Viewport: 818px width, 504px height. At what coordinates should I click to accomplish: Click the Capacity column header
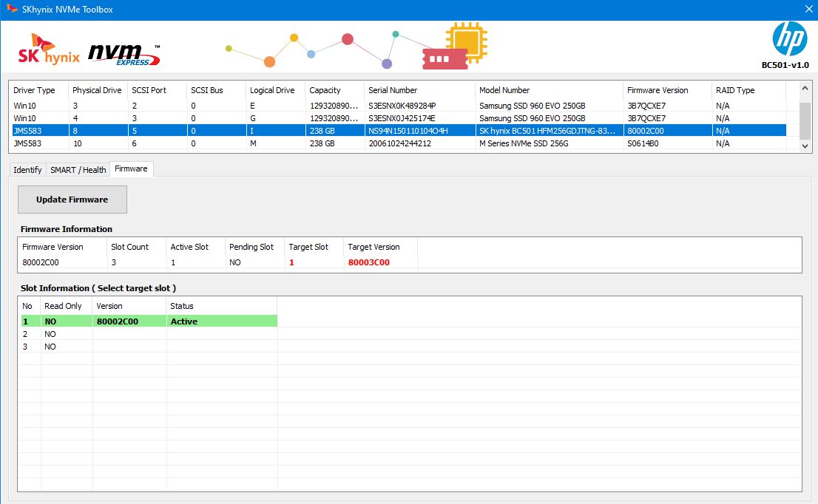[334, 90]
